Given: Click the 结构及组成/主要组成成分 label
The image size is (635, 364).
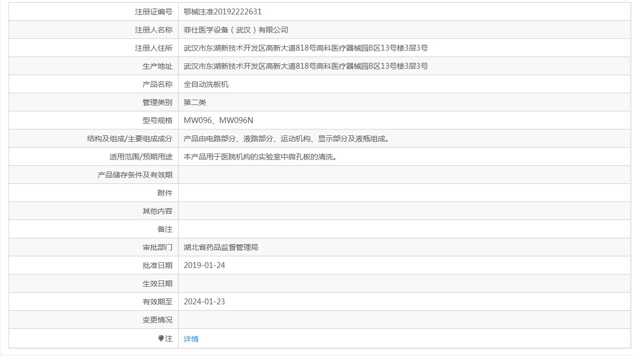Looking at the screenshot, I should coord(130,139).
